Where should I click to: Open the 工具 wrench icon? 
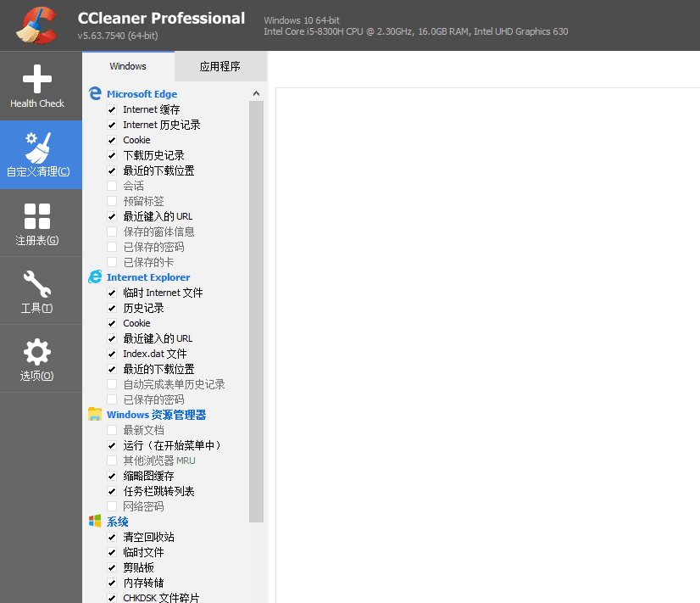tap(37, 283)
